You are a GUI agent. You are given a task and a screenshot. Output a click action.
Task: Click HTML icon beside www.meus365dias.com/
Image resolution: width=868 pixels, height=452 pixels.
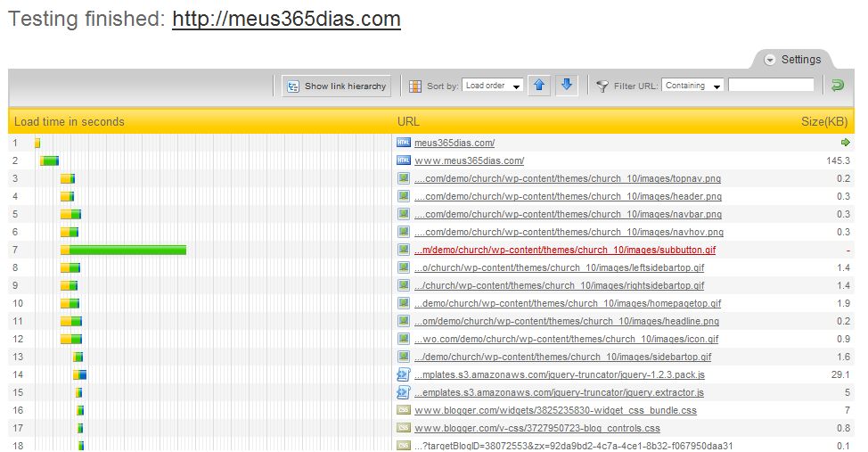point(404,160)
